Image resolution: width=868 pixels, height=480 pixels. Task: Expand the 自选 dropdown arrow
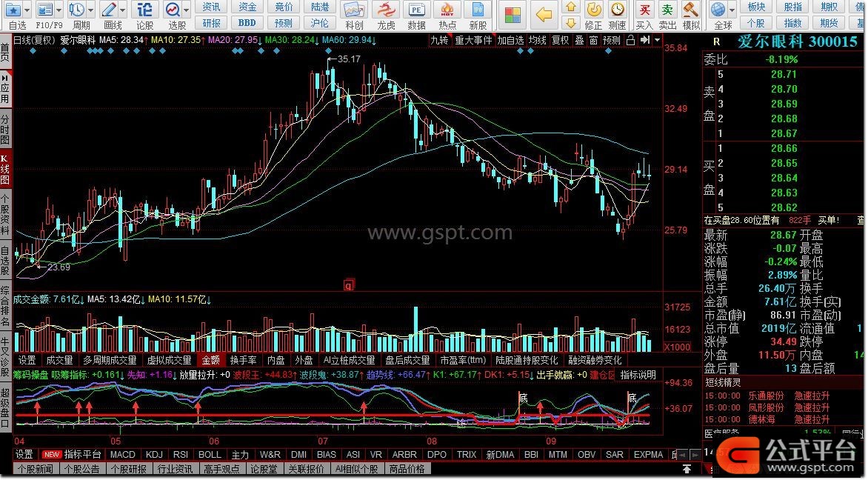pos(27,10)
